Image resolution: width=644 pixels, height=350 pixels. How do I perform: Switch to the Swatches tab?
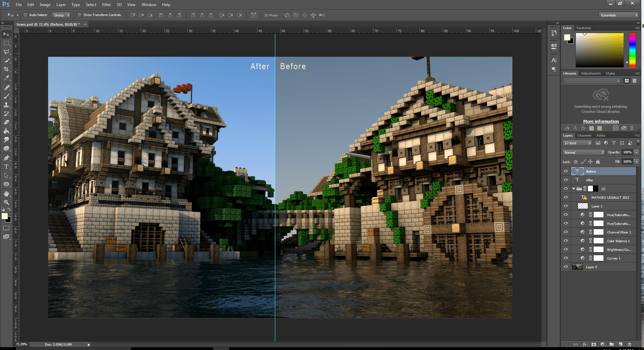[x=584, y=28]
